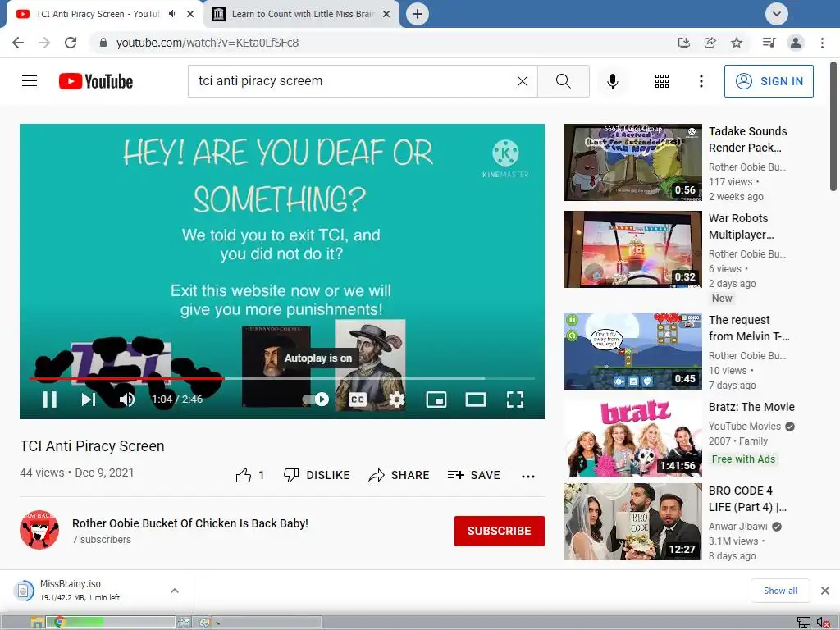The image size is (840, 630).
Task: Save video to a playlist
Action: [474, 475]
